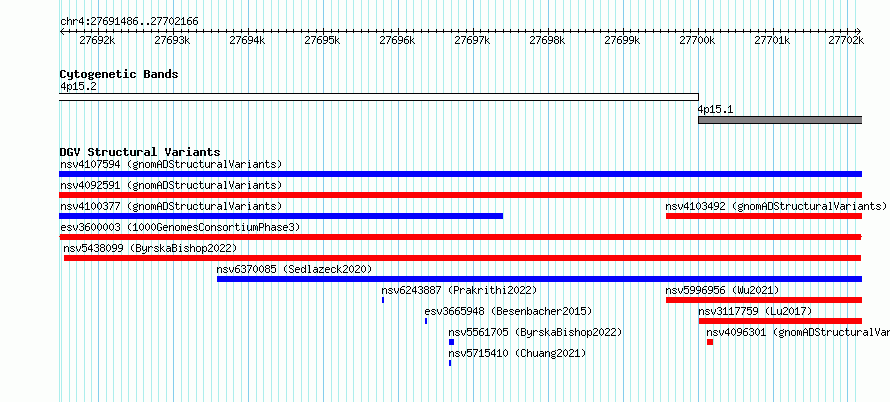Screen dimensions: 890x402
Task: Open the nsv4092591 (gnomADStructuralVariants) label
Action: click(x=171, y=186)
